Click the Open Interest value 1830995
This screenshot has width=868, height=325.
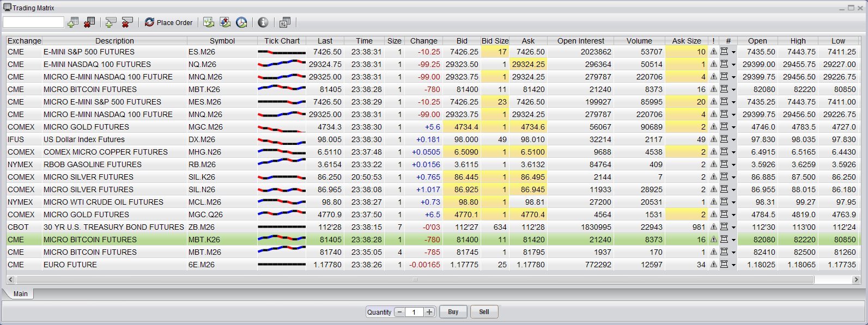pos(580,227)
